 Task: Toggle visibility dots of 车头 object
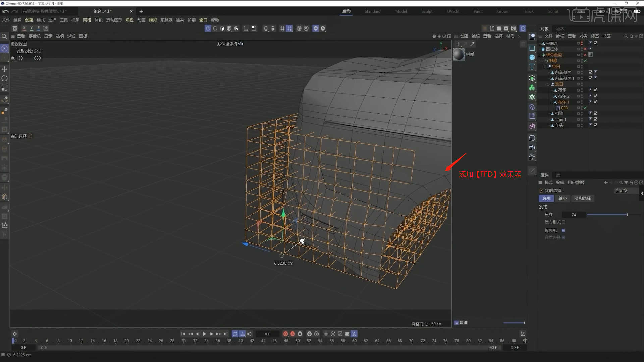point(582,125)
